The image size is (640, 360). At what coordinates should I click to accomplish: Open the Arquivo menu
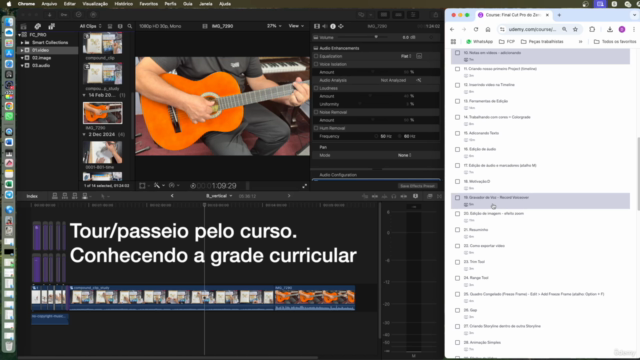[49, 4]
